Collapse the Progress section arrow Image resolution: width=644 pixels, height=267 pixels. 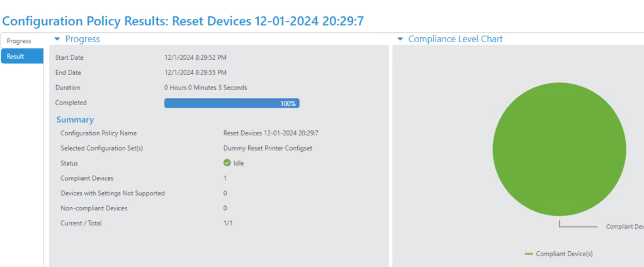(x=57, y=39)
